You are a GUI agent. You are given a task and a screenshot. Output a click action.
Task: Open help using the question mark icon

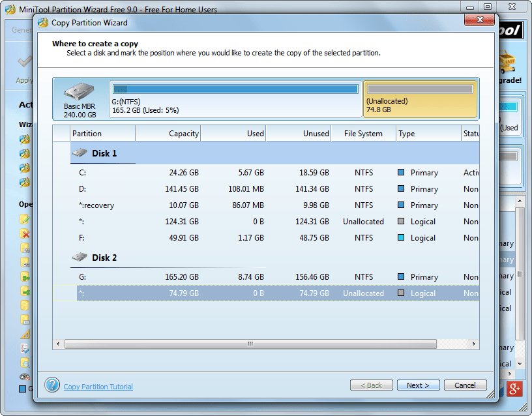point(52,385)
